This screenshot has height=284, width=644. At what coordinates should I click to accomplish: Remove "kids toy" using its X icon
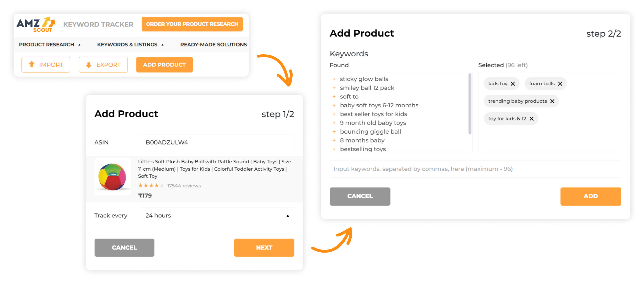click(x=513, y=83)
